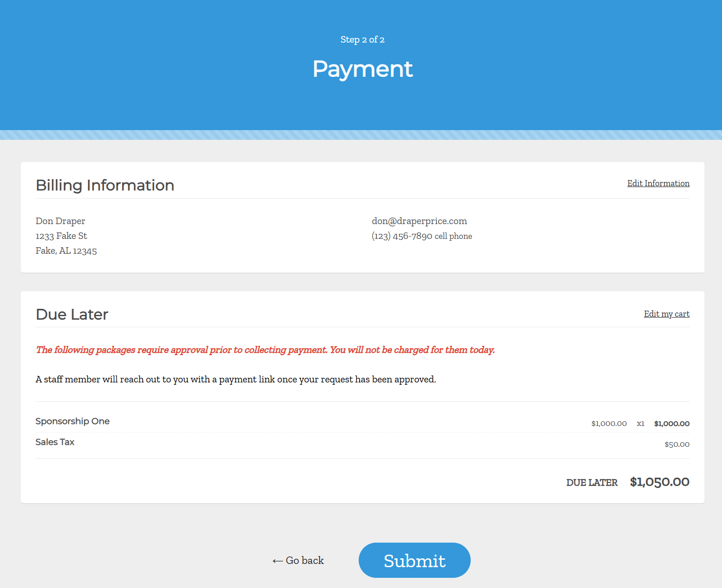Viewport: 722px width, 588px height.
Task: Click the Step 2 of 2 indicator
Action: pos(362,40)
